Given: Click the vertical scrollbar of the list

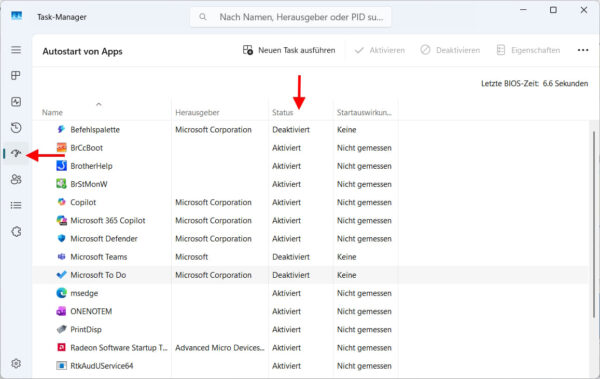Looking at the screenshot, I should click(x=593, y=224).
